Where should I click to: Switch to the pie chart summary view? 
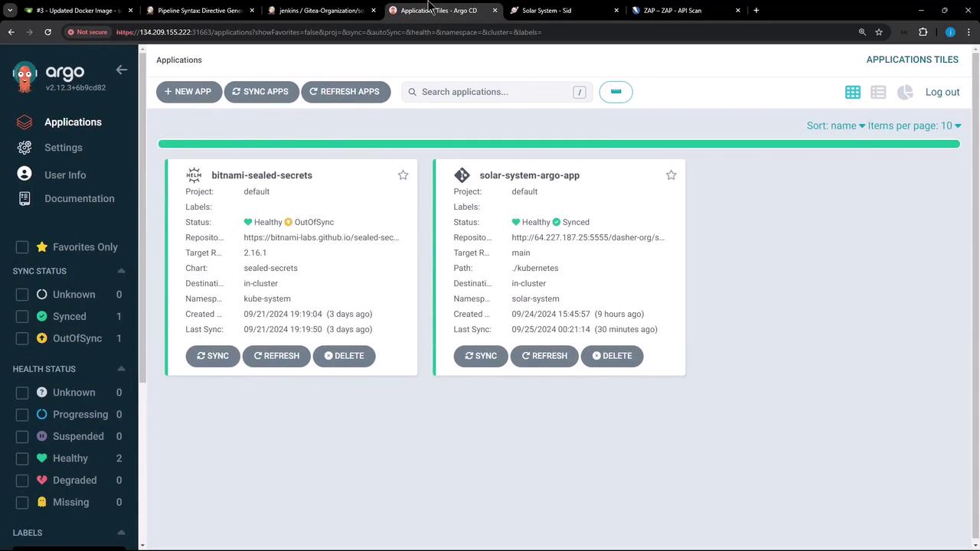(x=905, y=92)
